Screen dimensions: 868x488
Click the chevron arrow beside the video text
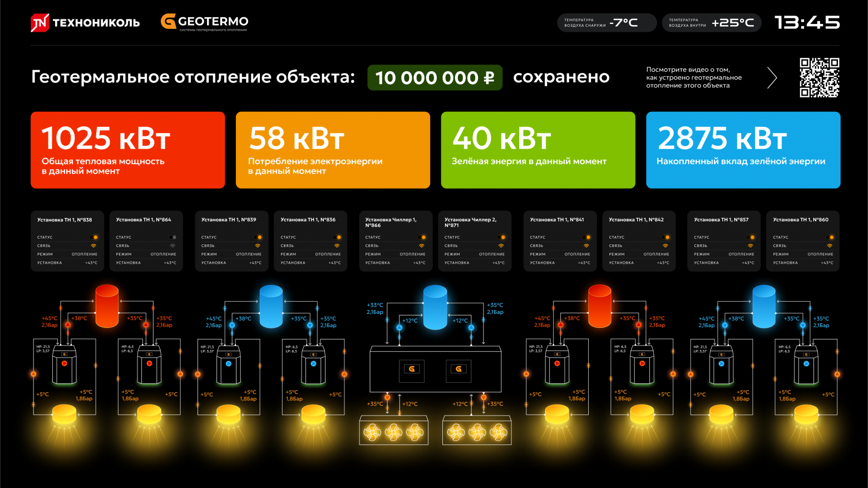[772, 78]
